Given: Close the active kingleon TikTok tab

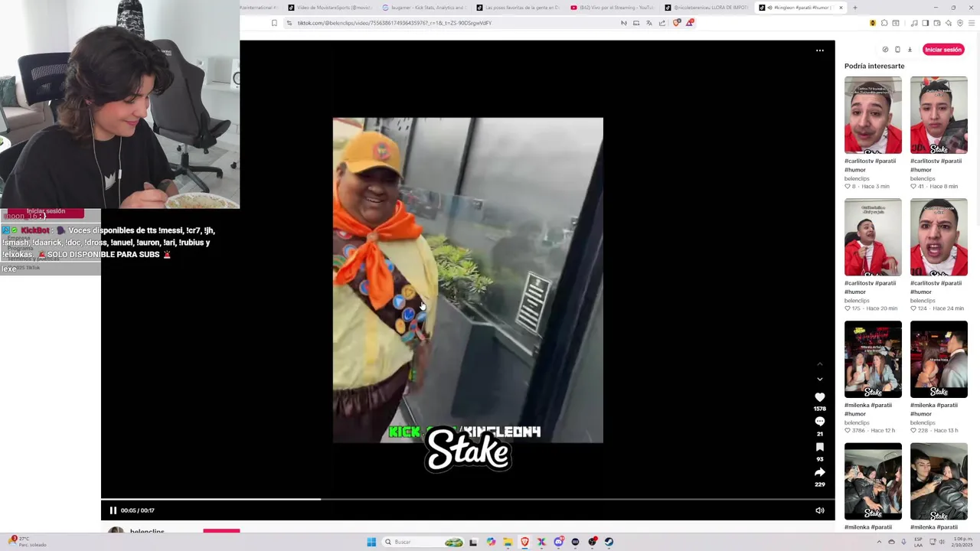Looking at the screenshot, I should click(841, 8).
